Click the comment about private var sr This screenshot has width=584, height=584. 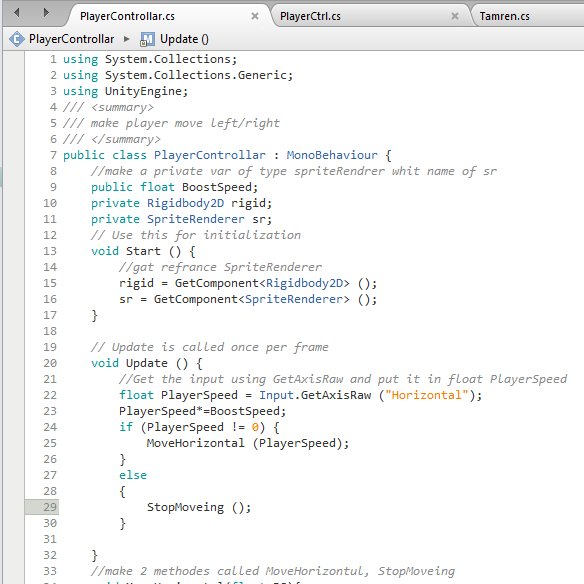(x=294, y=171)
